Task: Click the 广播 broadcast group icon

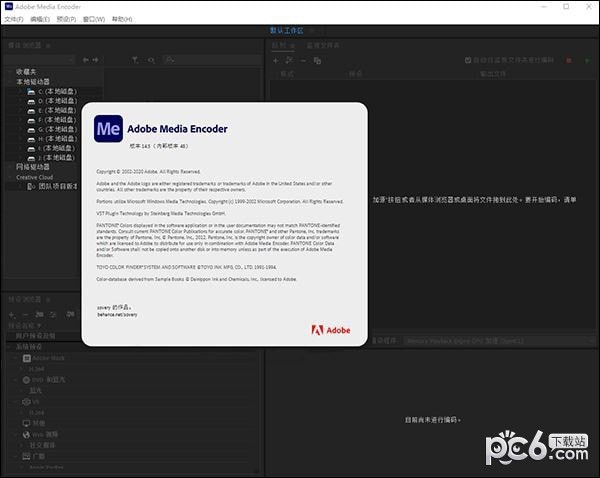Action: (x=26, y=457)
